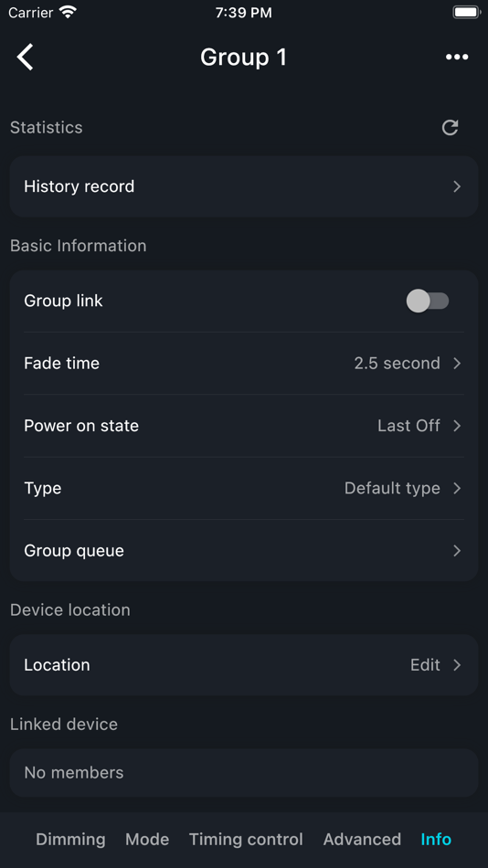This screenshot has height=868, width=488.
Task: Tap the Power on state chevron
Action: [x=457, y=426]
